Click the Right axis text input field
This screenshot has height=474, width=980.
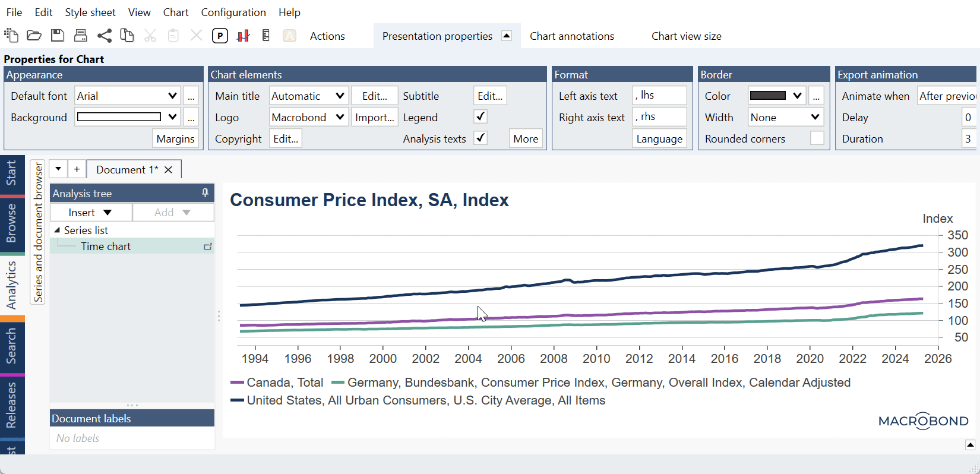click(x=659, y=117)
